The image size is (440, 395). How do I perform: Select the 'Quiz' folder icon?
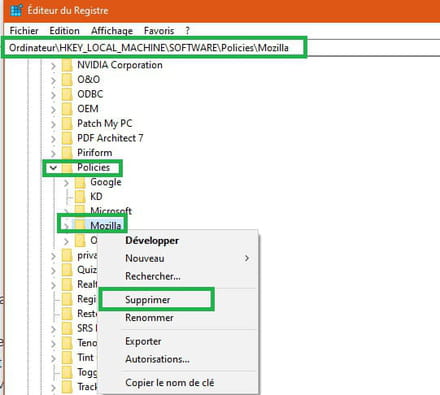click(67, 270)
